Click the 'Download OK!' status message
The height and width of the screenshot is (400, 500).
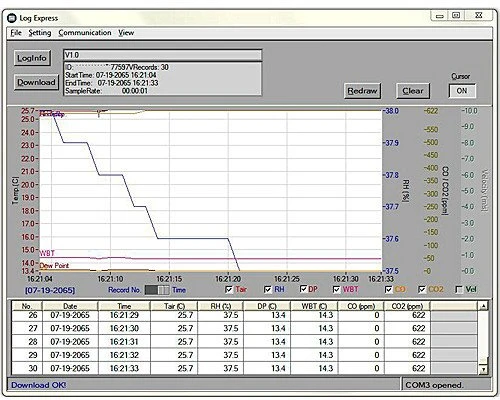[39, 385]
